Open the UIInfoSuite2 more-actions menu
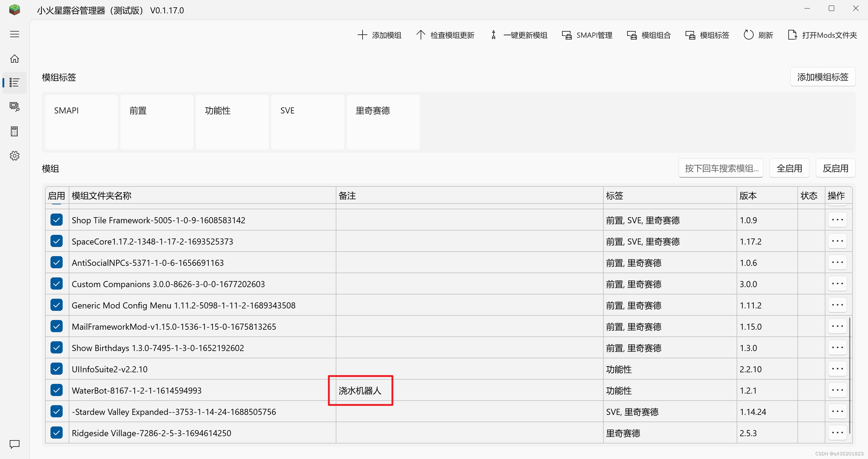 tap(837, 369)
